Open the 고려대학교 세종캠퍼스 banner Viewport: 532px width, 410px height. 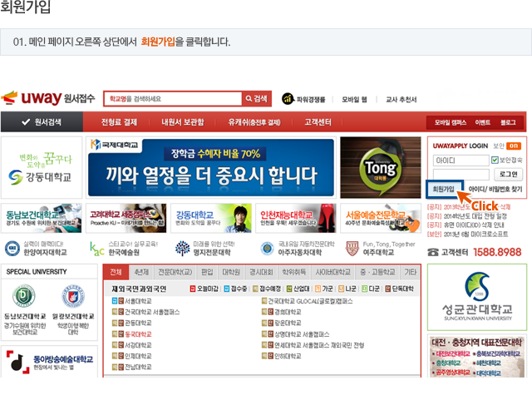point(126,218)
